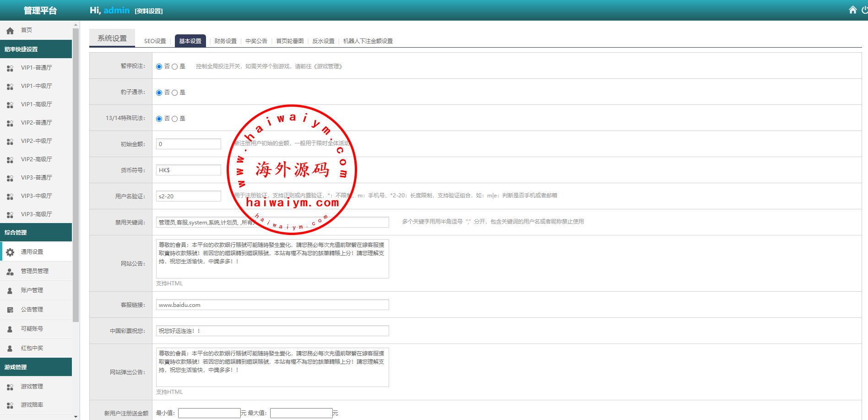Image resolution: width=868 pixels, height=420 pixels.
Task: Click the sidebar vertical scrollbar thumb
Action: click(x=76, y=174)
